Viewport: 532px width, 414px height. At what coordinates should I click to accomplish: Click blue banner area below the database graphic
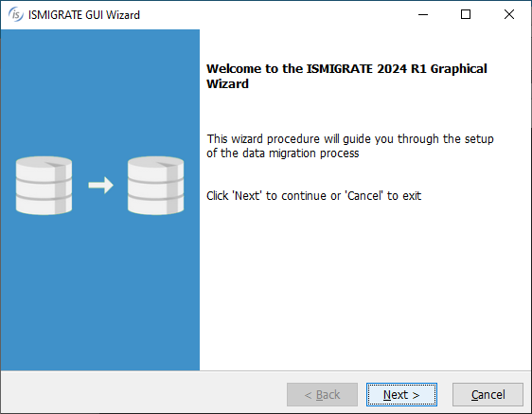pos(100,292)
